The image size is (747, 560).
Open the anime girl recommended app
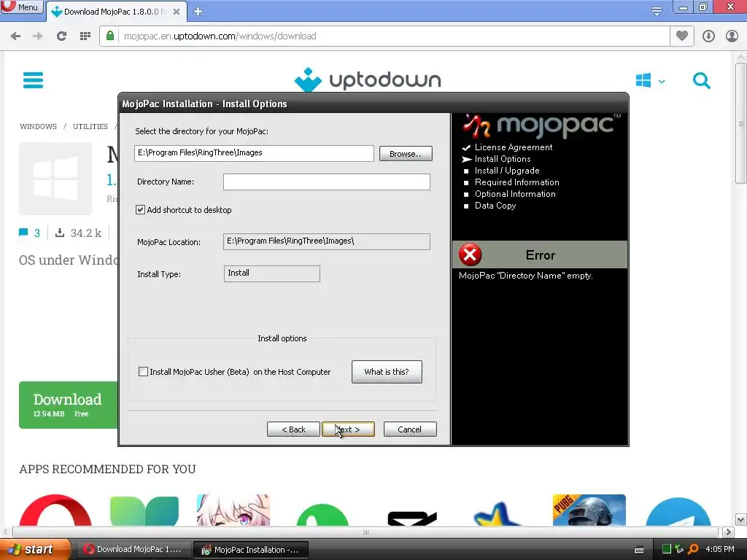pos(233,510)
